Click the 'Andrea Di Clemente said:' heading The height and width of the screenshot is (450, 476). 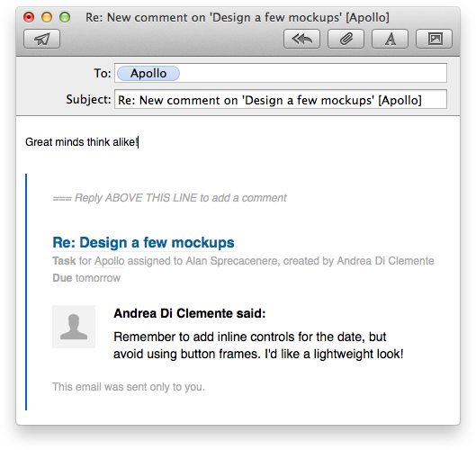click(x=190, y=313)
